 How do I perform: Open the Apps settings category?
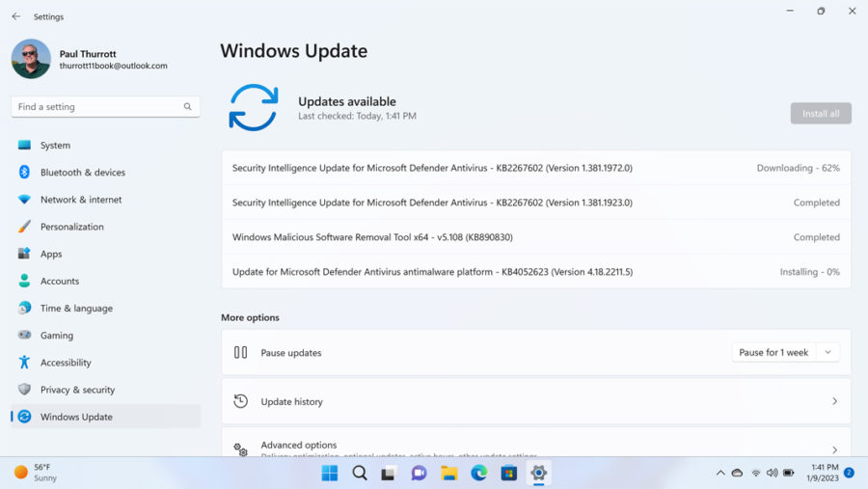[x=105, y=254]
